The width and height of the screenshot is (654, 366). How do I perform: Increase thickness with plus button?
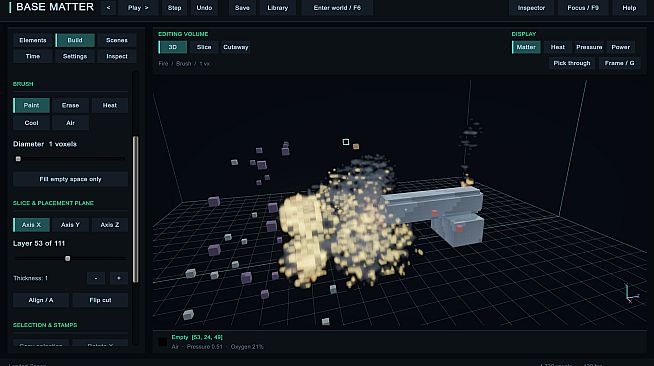click(119, 278)
